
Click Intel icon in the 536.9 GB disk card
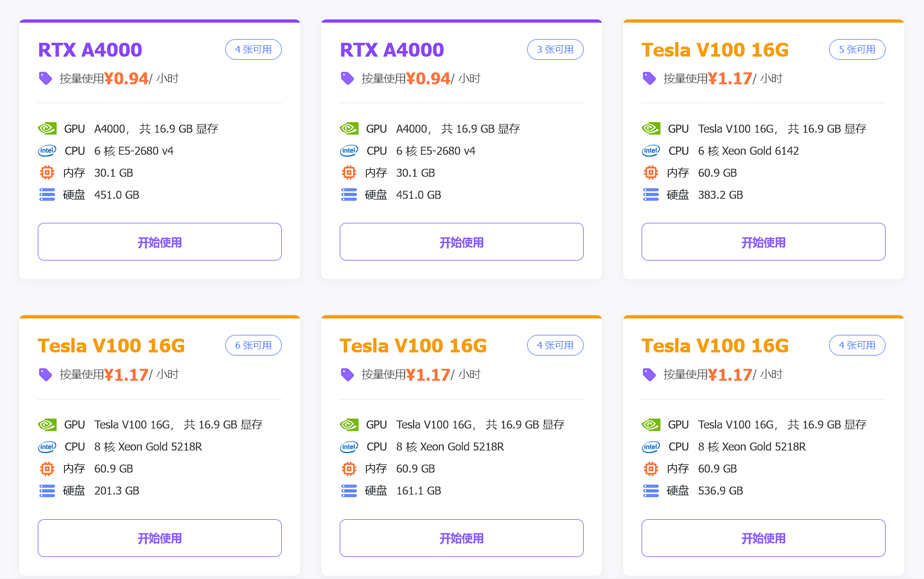pos(651,447)
